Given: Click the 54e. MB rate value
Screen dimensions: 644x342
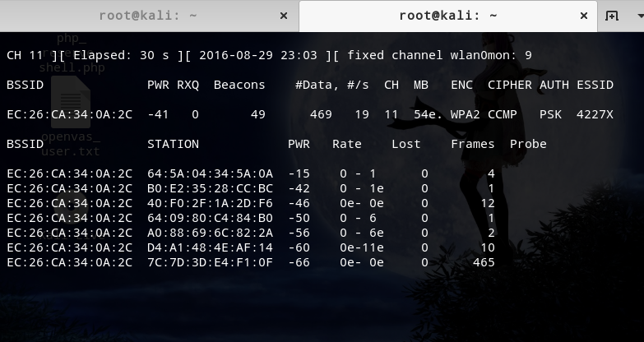Looking at the screenshot, I should click(428, 114).
